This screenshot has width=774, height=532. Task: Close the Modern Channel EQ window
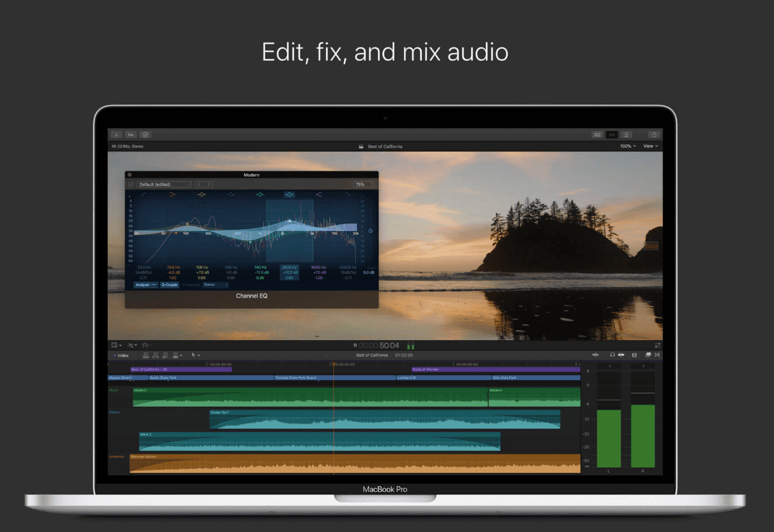[130, 175]
